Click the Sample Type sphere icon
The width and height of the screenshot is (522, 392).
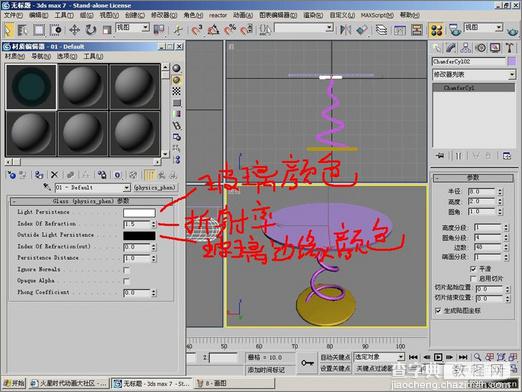point(176,68)
